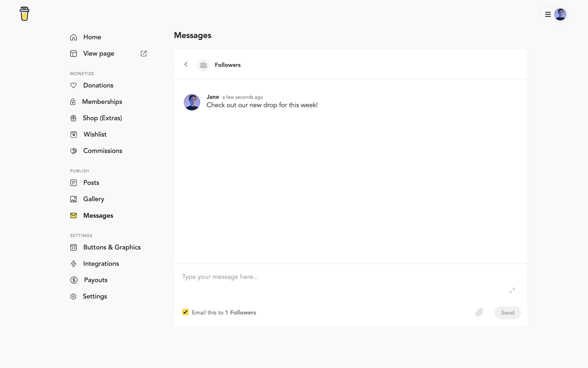The image size is (588, 368).
Task: Open the Posts section
Action: 91,183
